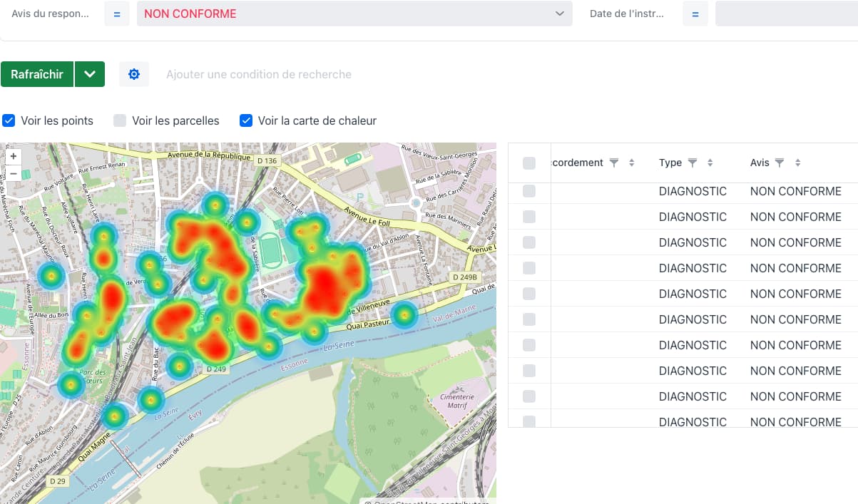Open the search settings gear icon
Screen dimensions: 858x504
[x=134, y=73]
